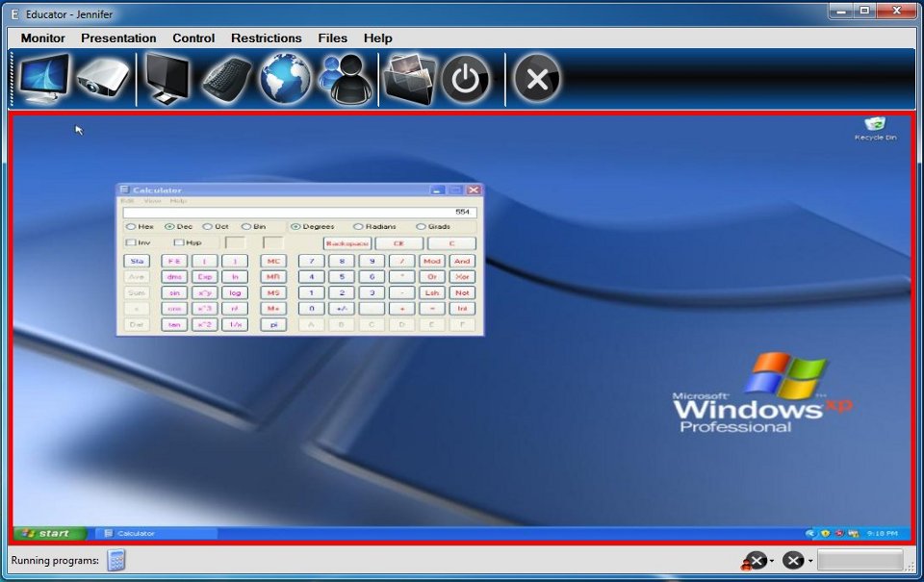Image resolution: width=924 pixels, height=582 pixels.
Task: Click the Calculator display field showing 554
Action: (299, 212)
